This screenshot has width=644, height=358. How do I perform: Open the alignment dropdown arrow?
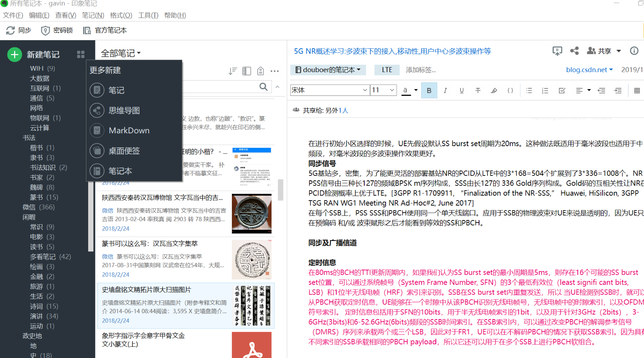pyautogui.click(x=589, y=90)
